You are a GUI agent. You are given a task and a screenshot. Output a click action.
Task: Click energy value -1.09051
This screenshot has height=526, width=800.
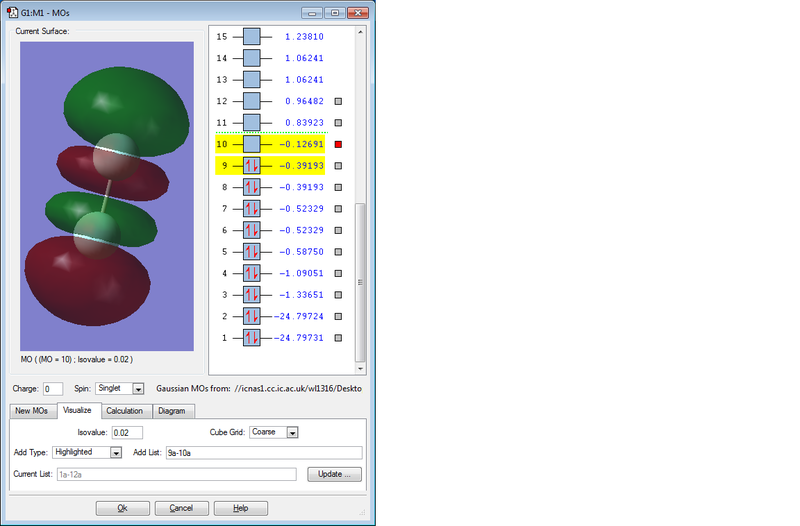[x=301, y=273]
